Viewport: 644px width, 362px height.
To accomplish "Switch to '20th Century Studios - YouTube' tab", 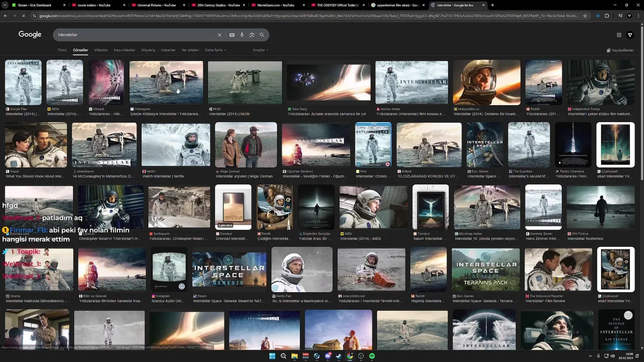I will pyautogui.click(x=218, y=5).
